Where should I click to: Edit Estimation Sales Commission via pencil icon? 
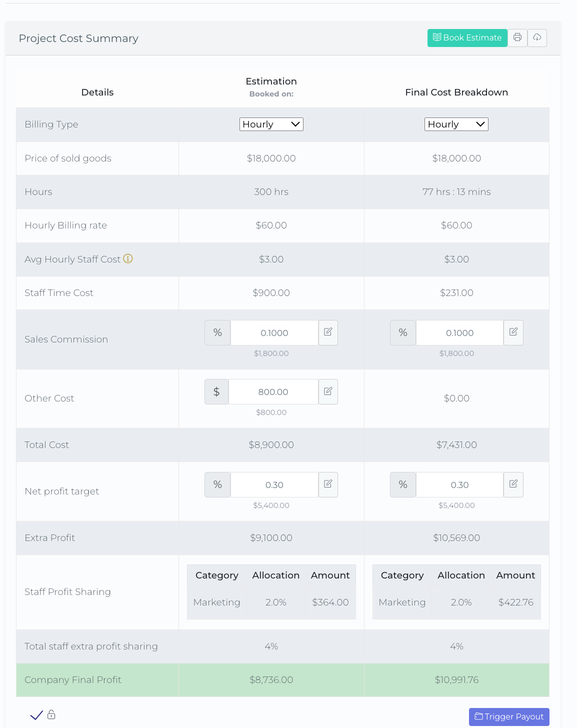tap(328, 332)
